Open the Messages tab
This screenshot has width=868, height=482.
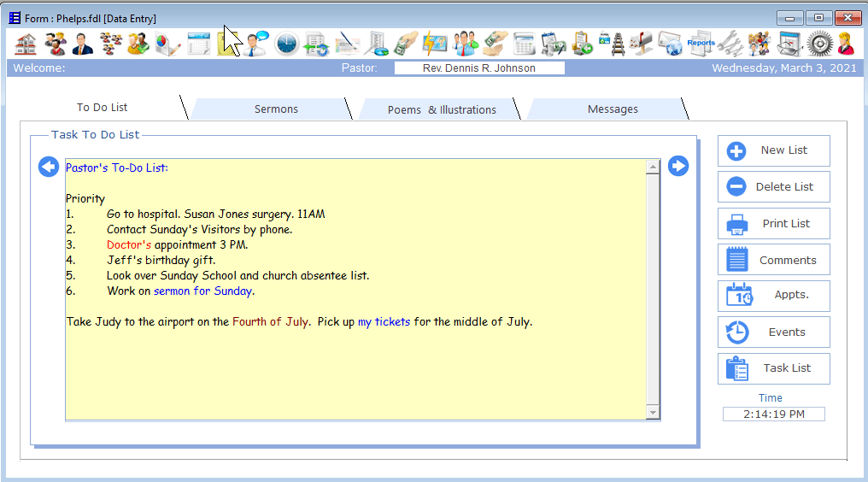613,109
